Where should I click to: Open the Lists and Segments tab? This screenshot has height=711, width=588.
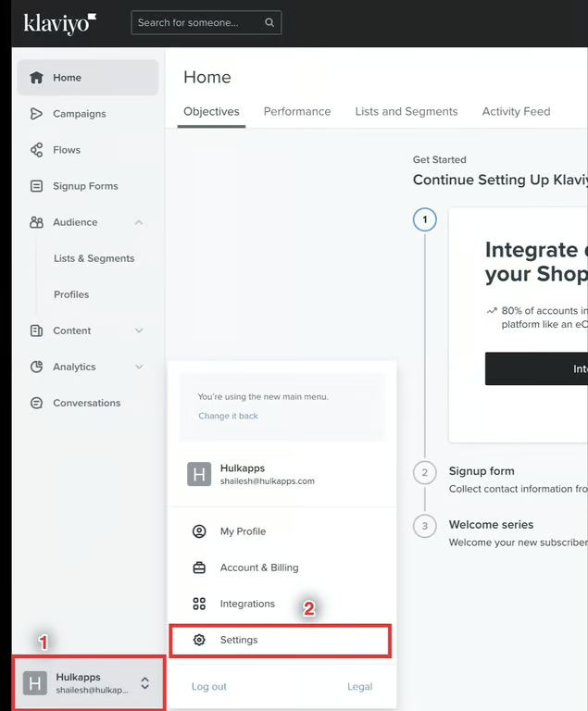(407, 111)
